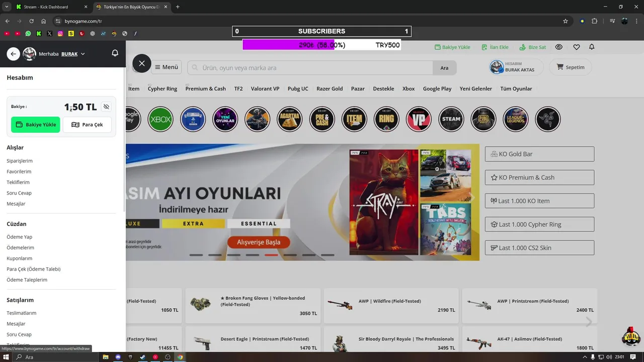Select Cypher Ring category tab
Image resolution: width=644 pixels, height=362 pixels.
click(x=163, y=88)
